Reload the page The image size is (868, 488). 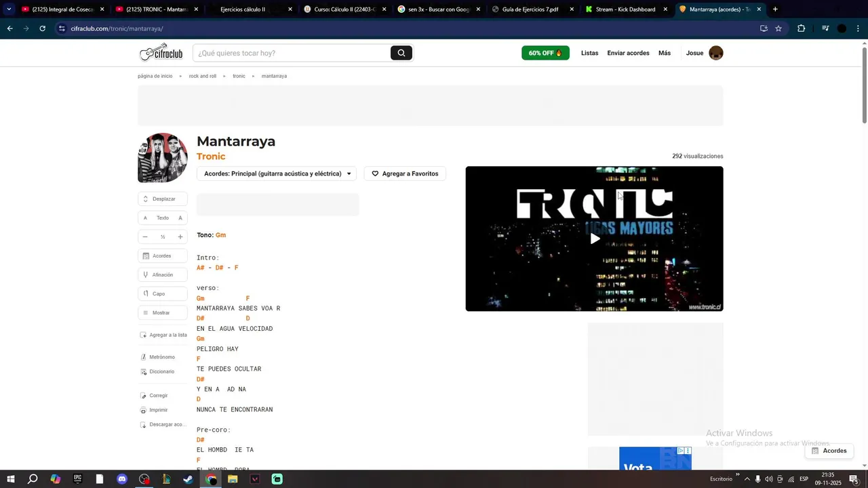(x=42, y=28)
